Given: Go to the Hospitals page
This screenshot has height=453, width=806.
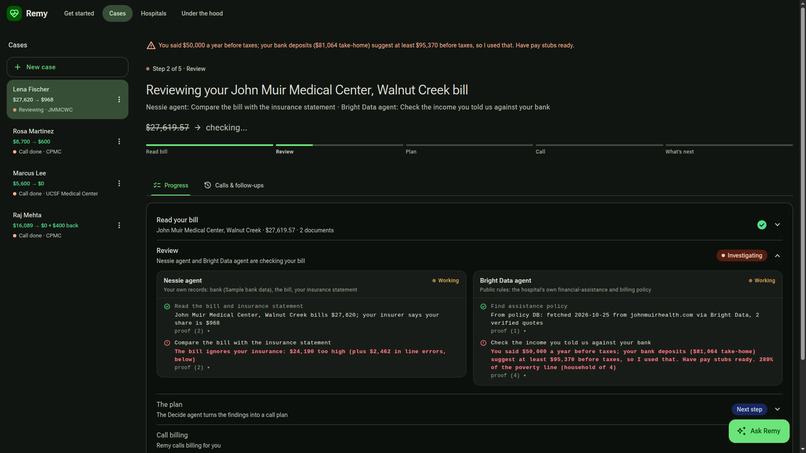Looking at the screenshot, I should point(153,13).
